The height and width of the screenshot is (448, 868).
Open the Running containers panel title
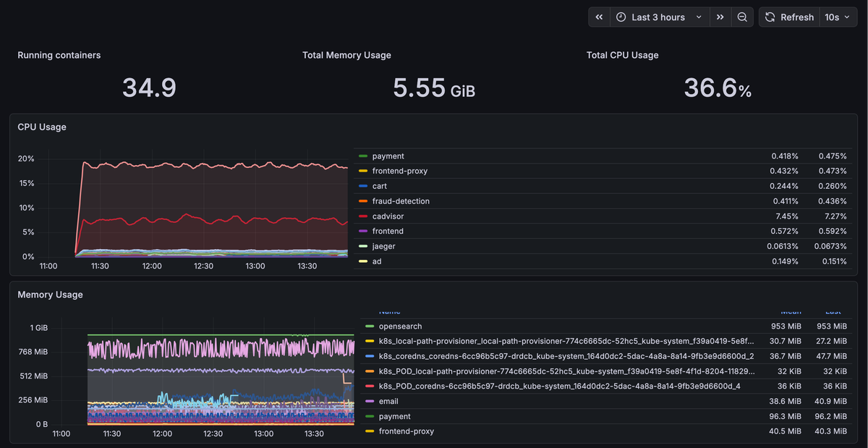59,56
